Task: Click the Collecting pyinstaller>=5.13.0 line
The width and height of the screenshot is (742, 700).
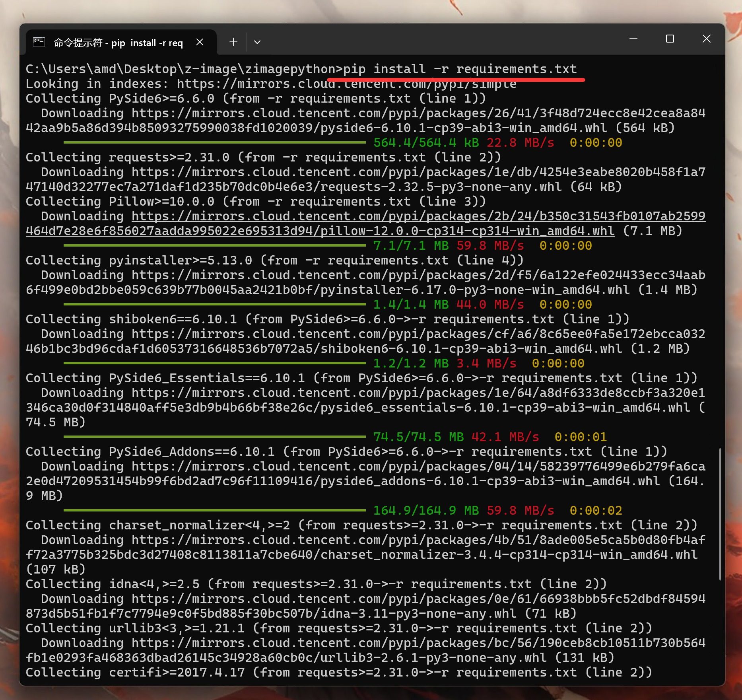Action: [274, 261]
